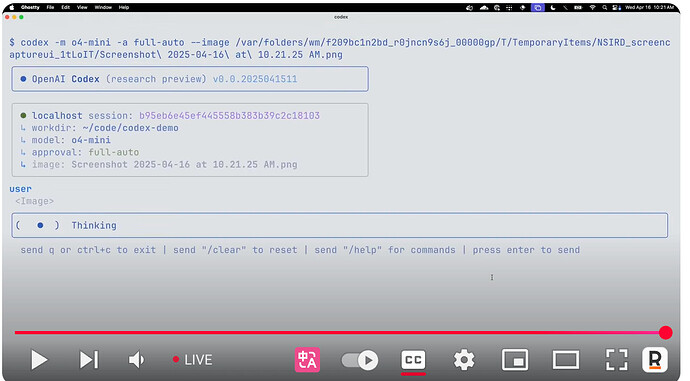The height and width of the screenshot is (381, 690).
Task: Open the Help menu
Action: [x=124, y=7]
